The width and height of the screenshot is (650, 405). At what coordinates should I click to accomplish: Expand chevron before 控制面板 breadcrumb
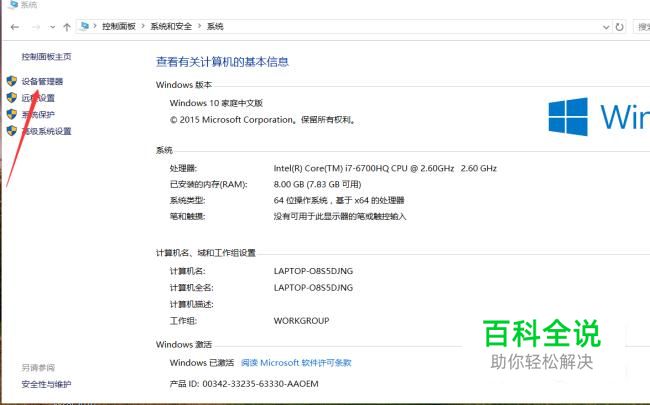[95, 26]
